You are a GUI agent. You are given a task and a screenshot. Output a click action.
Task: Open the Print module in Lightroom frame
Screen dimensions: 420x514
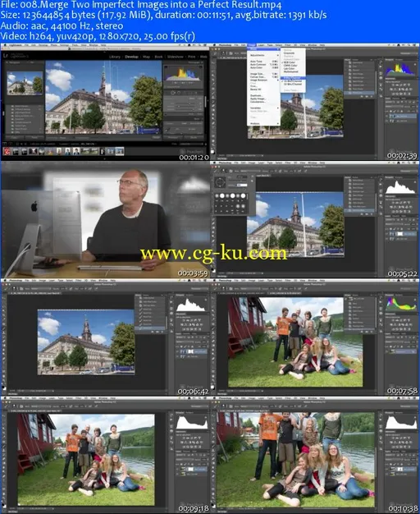tap(191, 57)
